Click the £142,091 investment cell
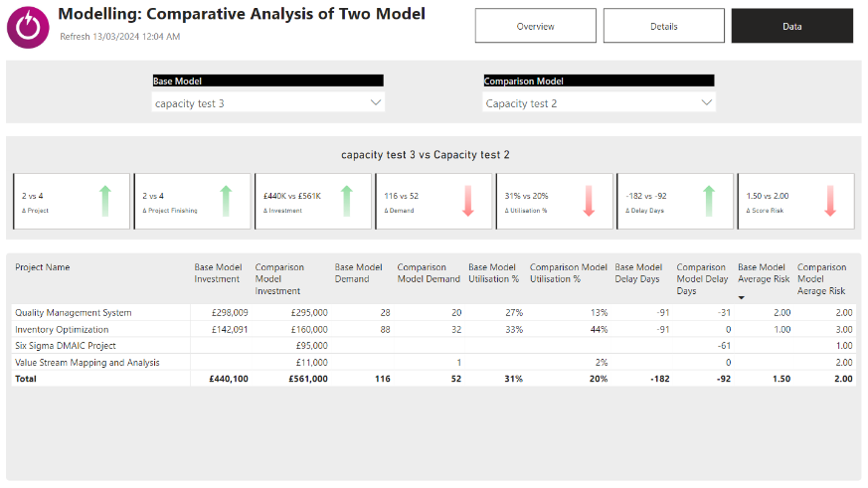This screenshot has width=868, height=488. coord(230,329)
